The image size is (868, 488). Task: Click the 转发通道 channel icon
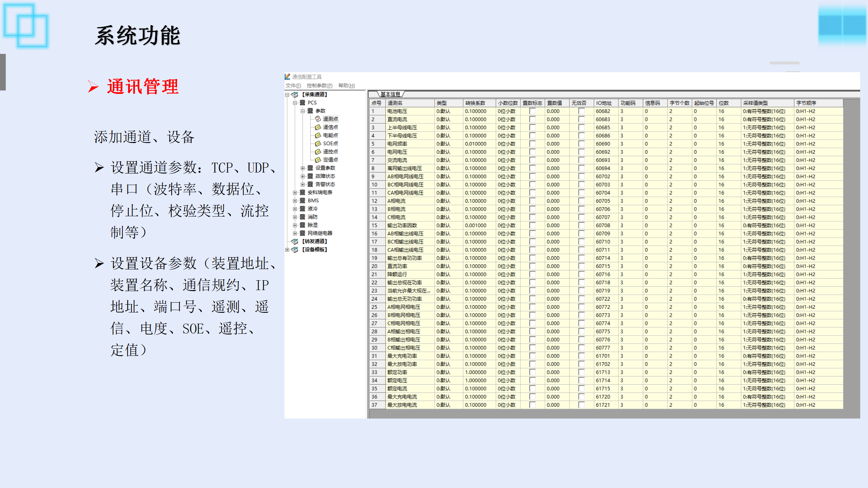coord(295,241)
